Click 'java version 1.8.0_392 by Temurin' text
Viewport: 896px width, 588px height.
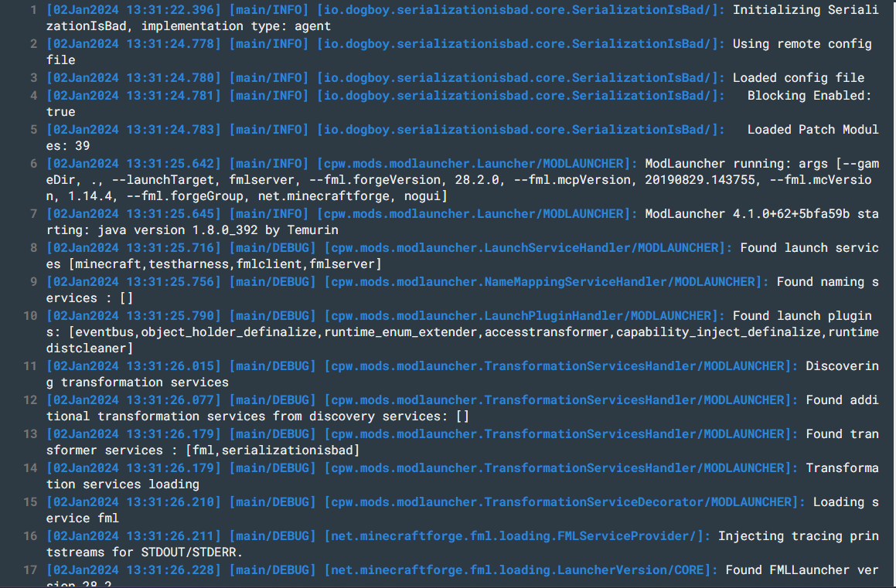[x=218, y=230]
